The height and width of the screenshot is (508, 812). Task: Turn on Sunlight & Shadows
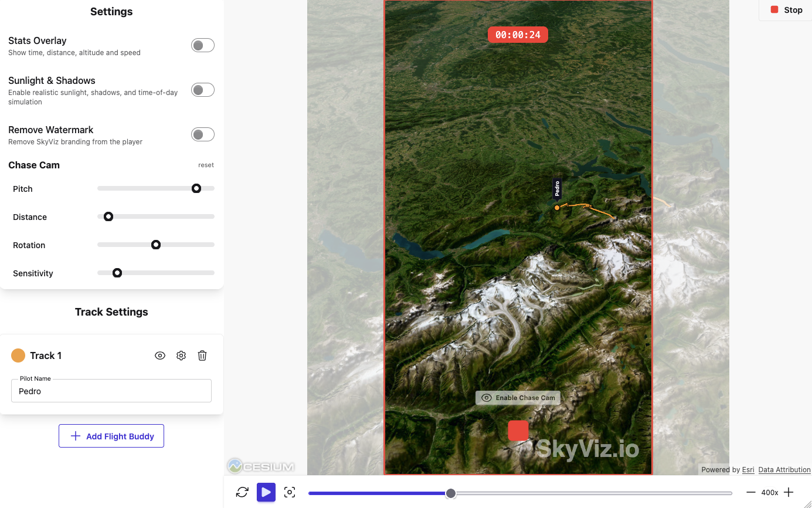[202, 89]
